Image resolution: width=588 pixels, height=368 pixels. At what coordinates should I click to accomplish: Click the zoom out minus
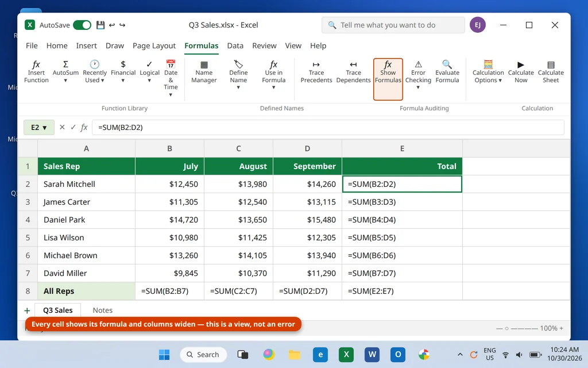point(499,328)
